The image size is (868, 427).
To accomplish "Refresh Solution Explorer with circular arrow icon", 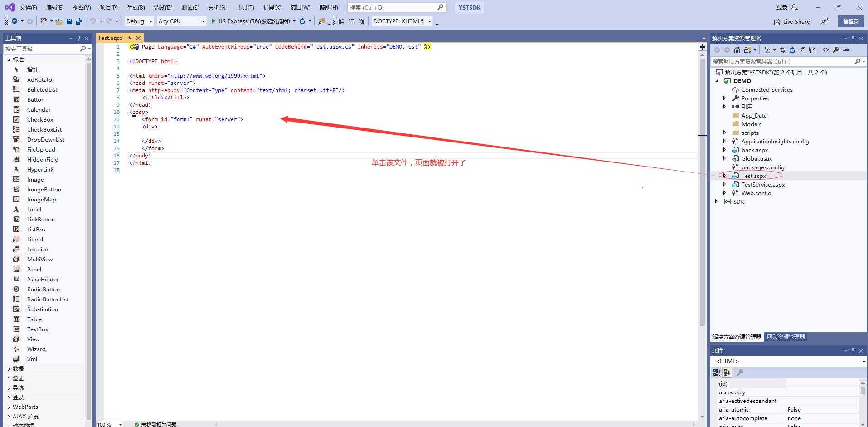I will 792,50.
